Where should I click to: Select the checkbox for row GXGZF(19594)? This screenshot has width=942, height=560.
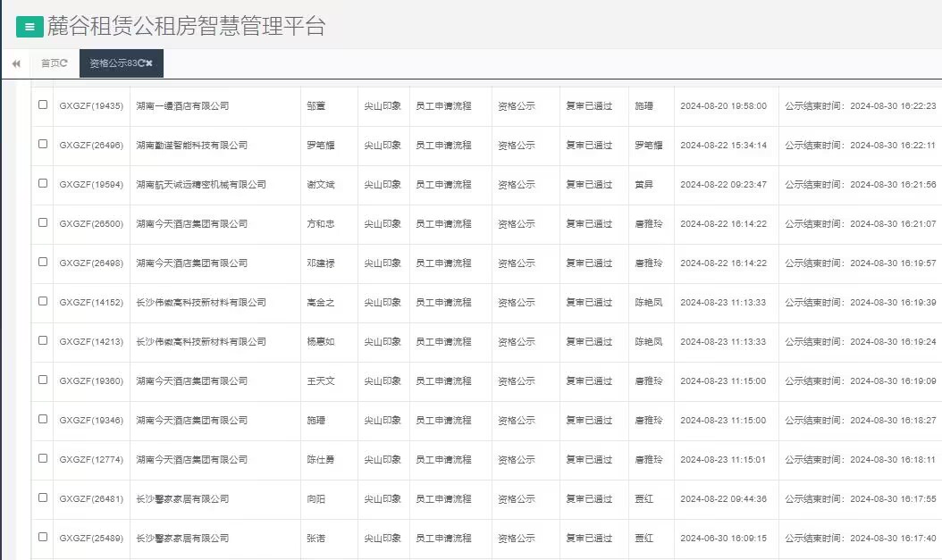click(x=42, y=184)
